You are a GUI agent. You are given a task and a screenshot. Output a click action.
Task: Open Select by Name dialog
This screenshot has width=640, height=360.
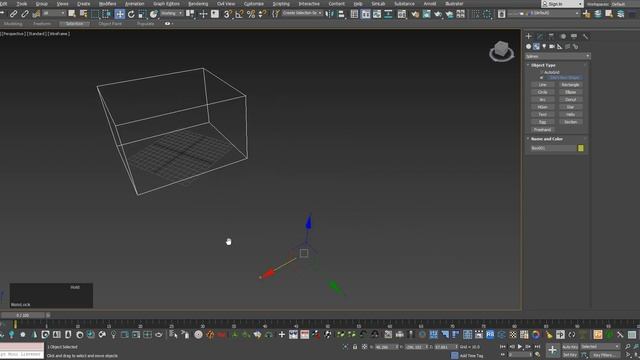coord(84,14)
